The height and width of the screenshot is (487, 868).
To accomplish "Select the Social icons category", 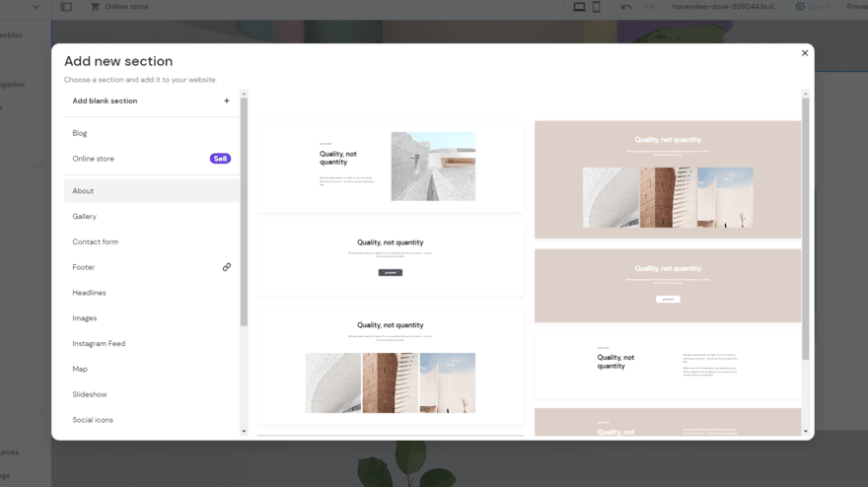I will [x=152, y=420].
